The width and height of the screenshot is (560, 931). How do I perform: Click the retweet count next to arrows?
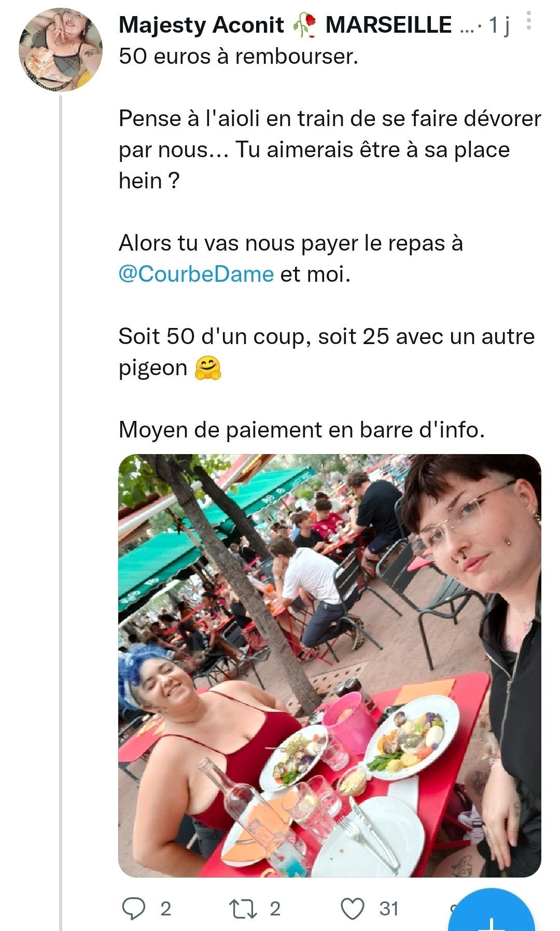[275, 909]
